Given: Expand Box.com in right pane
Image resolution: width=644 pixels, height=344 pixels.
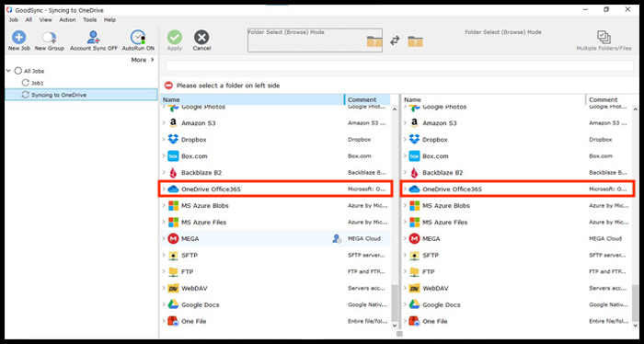Looking at the screenshot, I should point(405,156).
